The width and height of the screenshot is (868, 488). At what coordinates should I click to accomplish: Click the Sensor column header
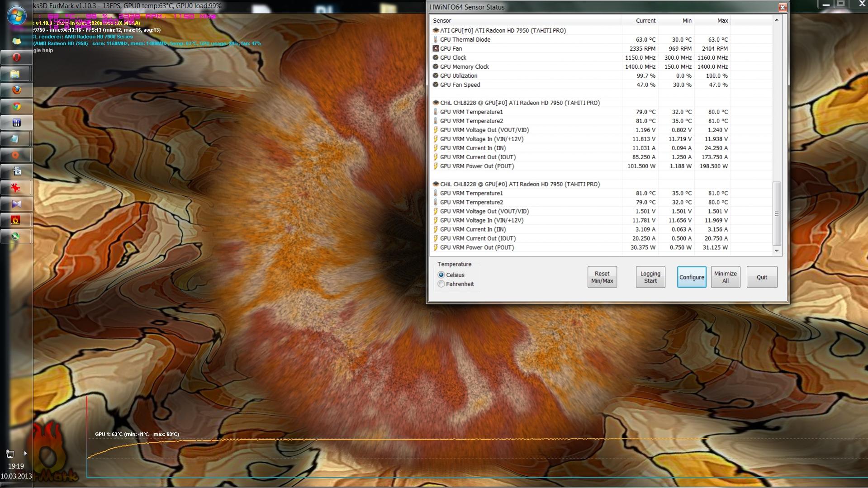[x=525, y=20]
